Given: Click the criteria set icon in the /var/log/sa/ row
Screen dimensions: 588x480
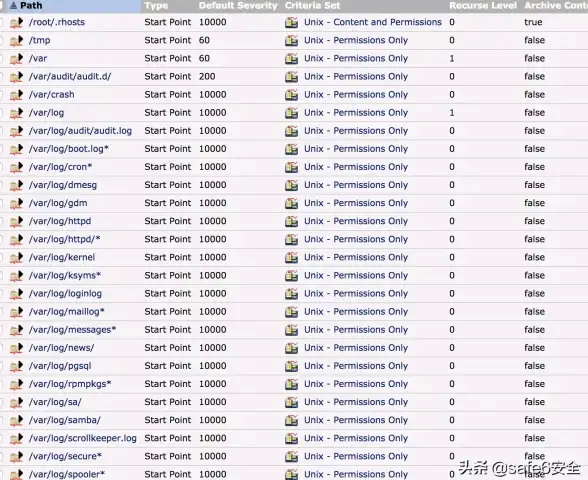Looking at the screenshot, I should click(291, 402).
